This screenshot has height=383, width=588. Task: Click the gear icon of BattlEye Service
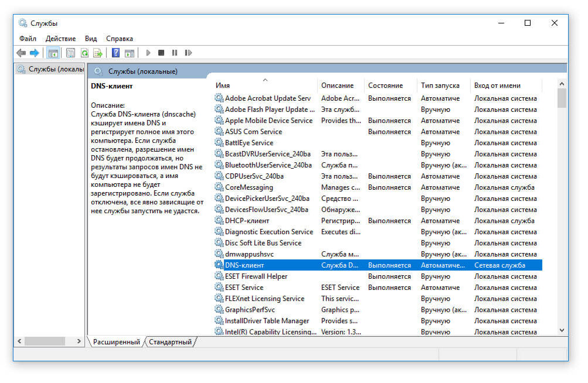(x=219, y=142)
